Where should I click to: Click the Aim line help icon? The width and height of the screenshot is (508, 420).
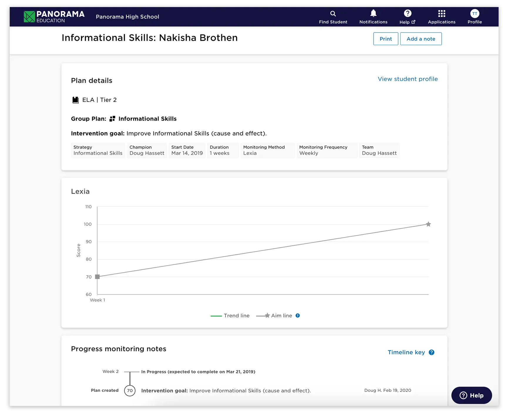coord(297,316)
